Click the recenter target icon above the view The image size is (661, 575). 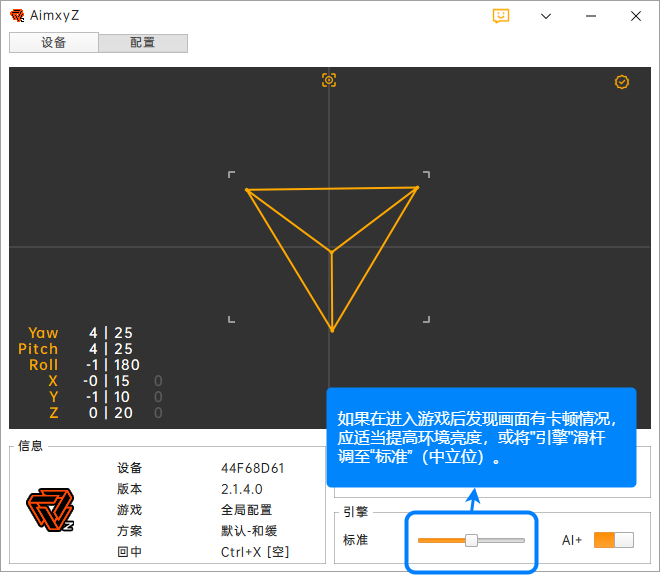(x=329, y=80)
